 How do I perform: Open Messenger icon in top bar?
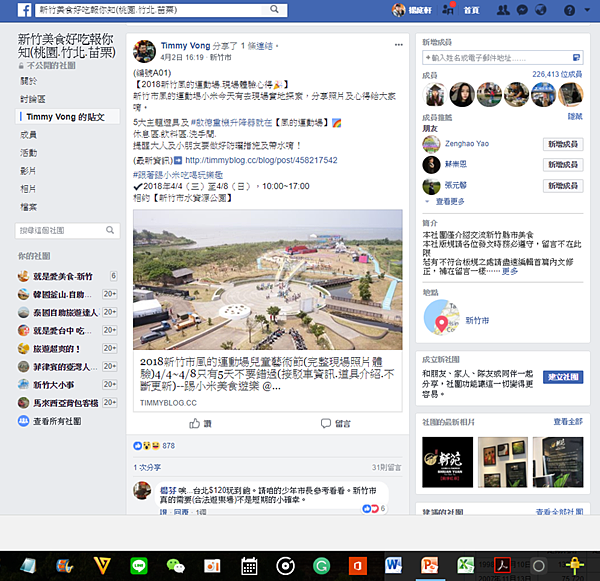pos(522,10)
